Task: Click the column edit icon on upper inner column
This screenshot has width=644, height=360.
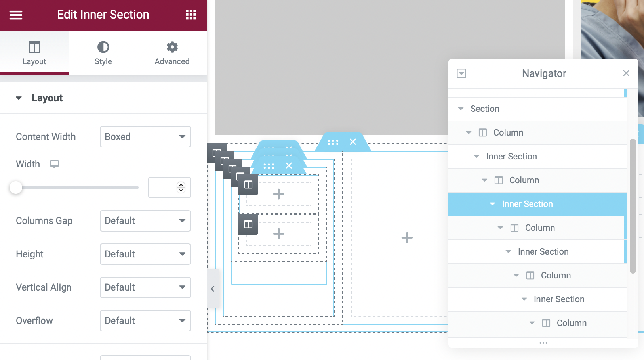Action: [x=248, y=185]
